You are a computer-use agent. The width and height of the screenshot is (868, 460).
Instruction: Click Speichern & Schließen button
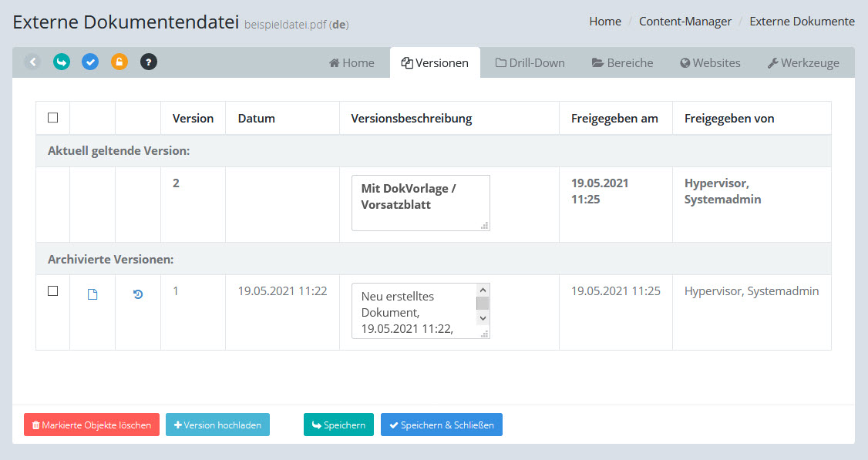point(441,425)
